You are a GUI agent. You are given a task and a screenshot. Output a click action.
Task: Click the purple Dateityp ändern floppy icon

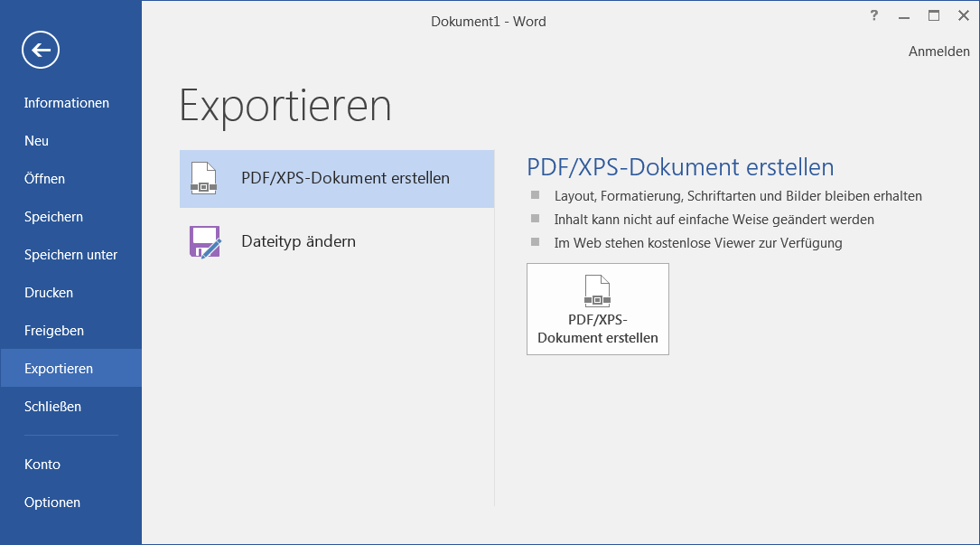click(205, 242)
